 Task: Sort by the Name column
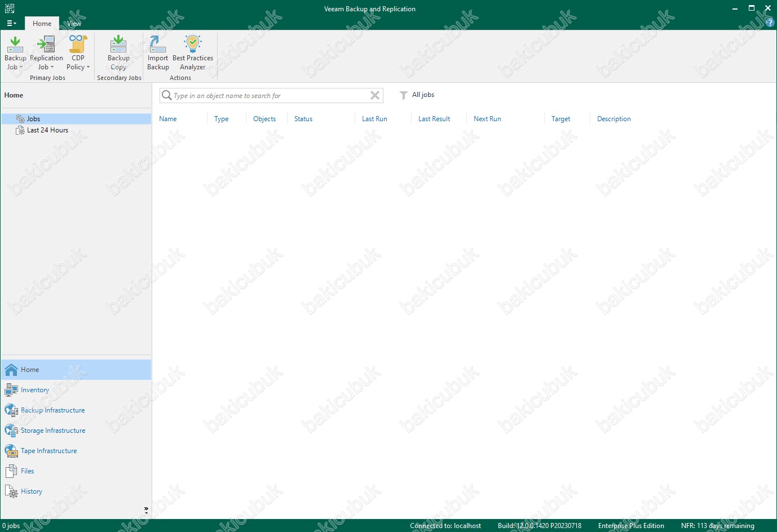(168, 119)
